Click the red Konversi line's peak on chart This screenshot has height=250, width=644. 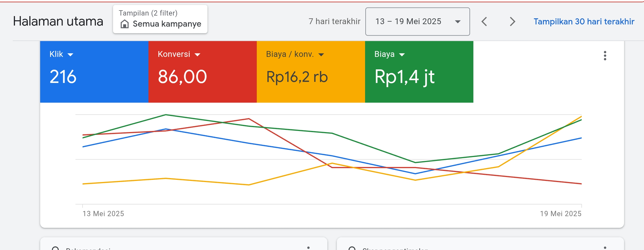pos(249,119)
